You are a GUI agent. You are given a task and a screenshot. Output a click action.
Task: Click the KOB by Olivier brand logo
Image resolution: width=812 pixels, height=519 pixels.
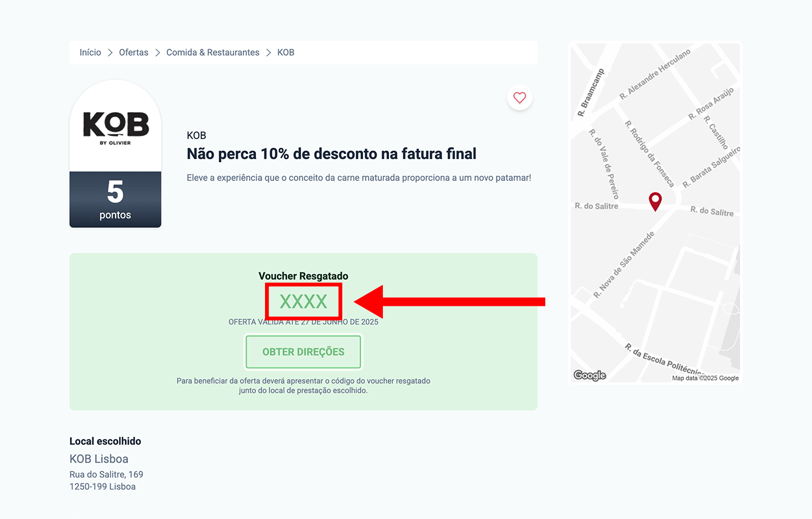pos(115,127)
